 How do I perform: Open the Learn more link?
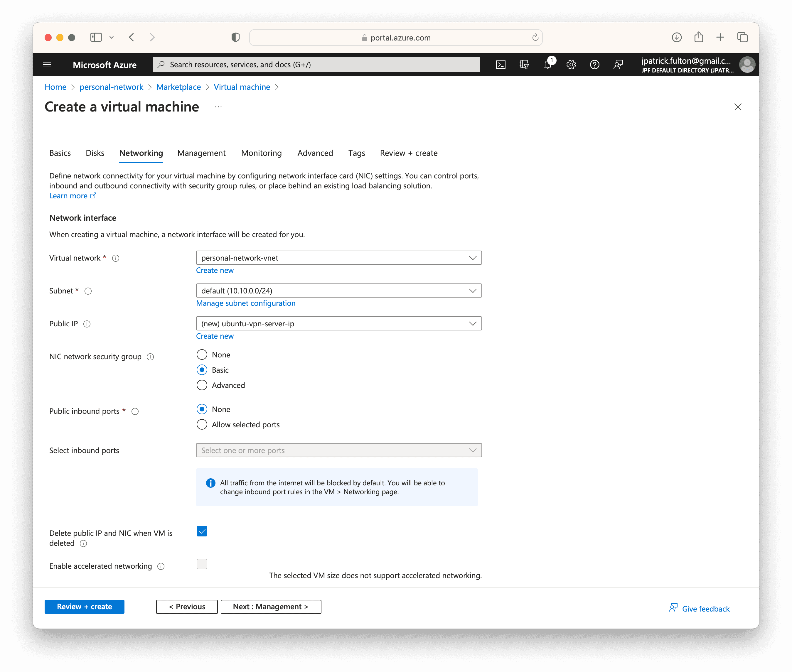73,196
